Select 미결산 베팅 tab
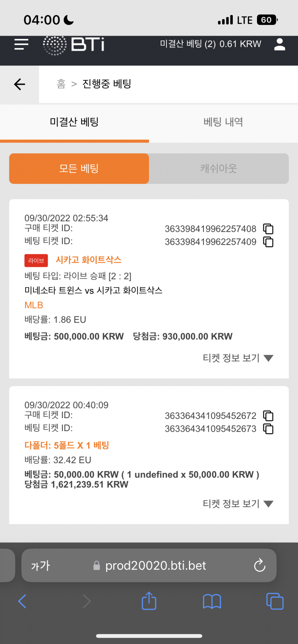This screenshot has height=644, width=298. [74, 122]
